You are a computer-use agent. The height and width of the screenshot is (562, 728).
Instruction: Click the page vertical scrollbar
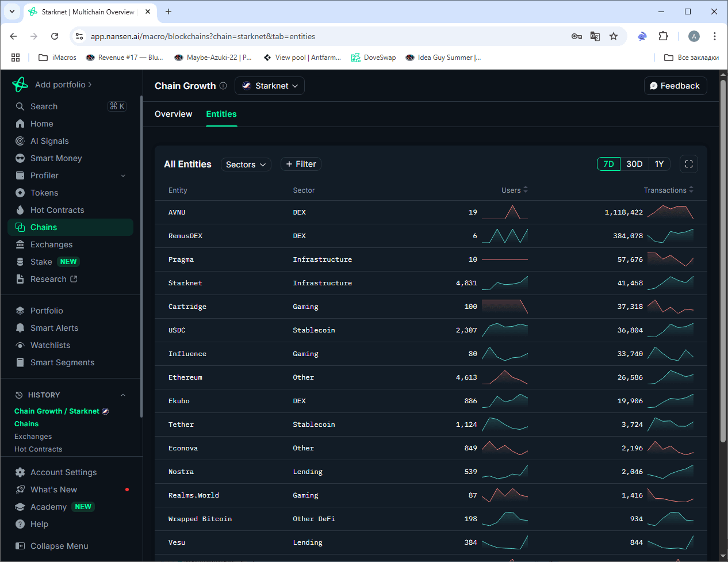click(723, 262)
